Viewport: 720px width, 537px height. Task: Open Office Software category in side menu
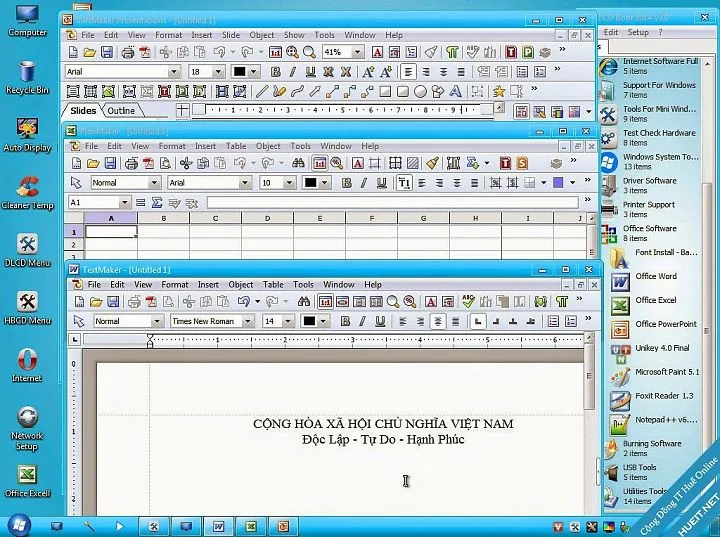click(649, 233)
